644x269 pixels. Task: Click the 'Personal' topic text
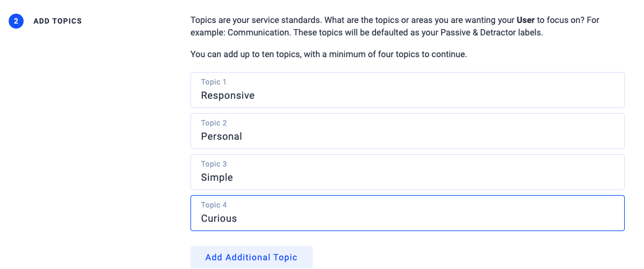tap(221, 137)
